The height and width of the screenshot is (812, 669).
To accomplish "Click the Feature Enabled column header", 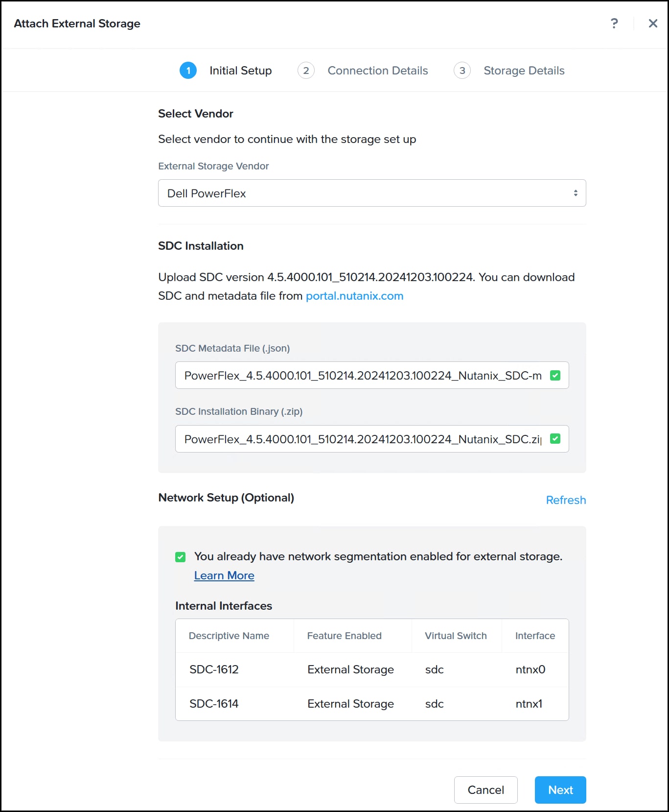I will point(344,636).
